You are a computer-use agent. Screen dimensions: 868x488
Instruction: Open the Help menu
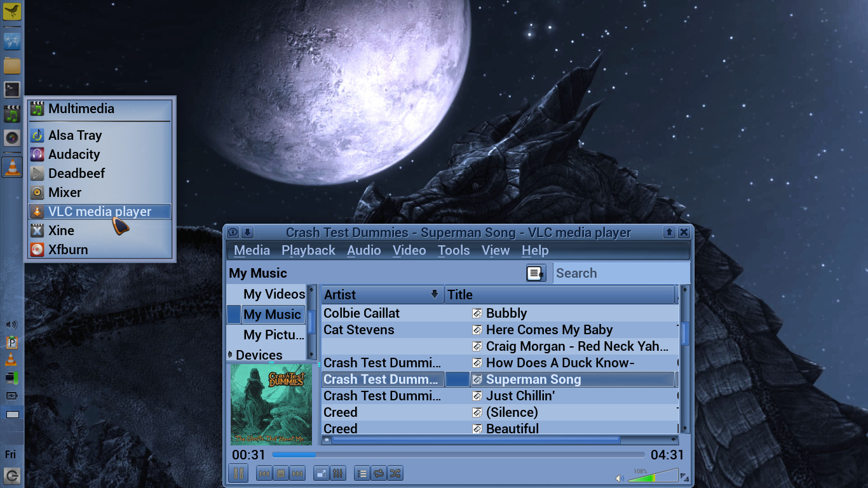tap(535, 250)
